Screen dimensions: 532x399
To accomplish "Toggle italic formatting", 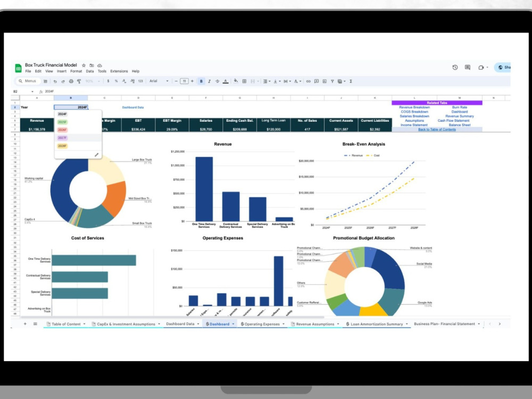I will [x=209, y=81].
